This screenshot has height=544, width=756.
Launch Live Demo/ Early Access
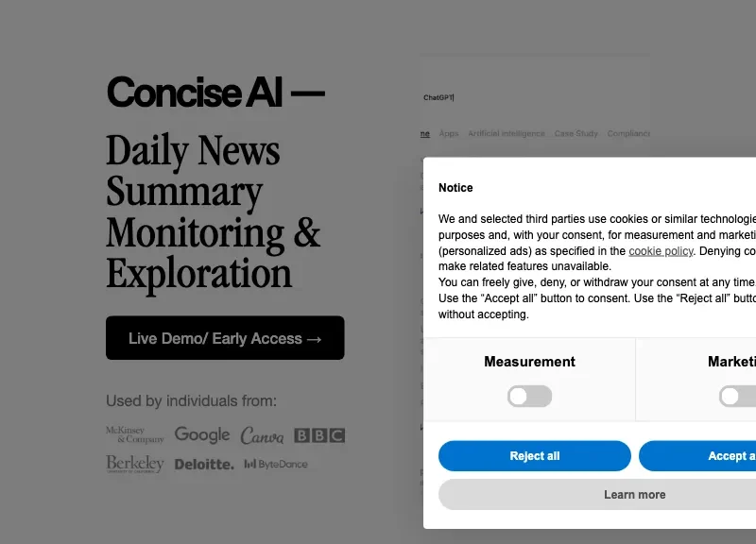coord(225,338)
